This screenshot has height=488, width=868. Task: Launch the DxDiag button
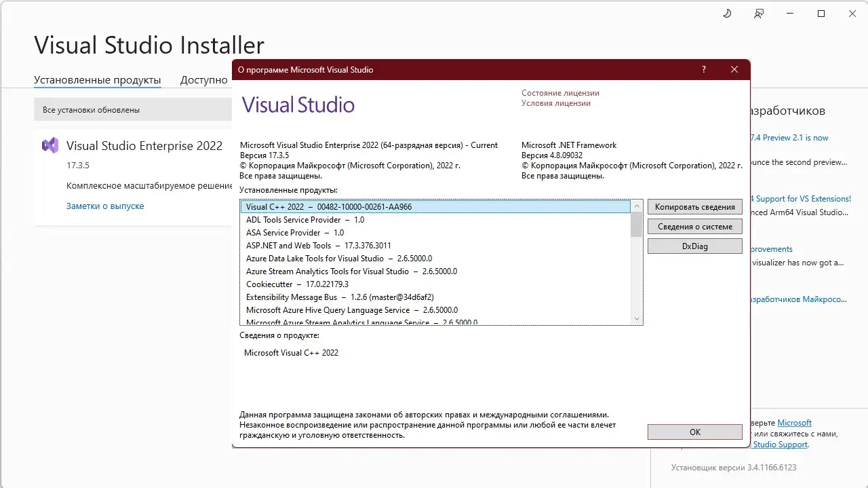(695, 246)
